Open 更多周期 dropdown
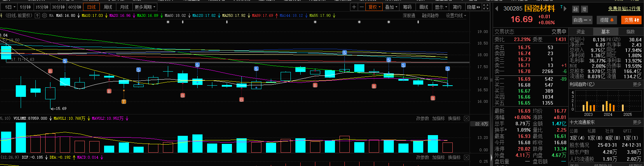 [145, 7]
